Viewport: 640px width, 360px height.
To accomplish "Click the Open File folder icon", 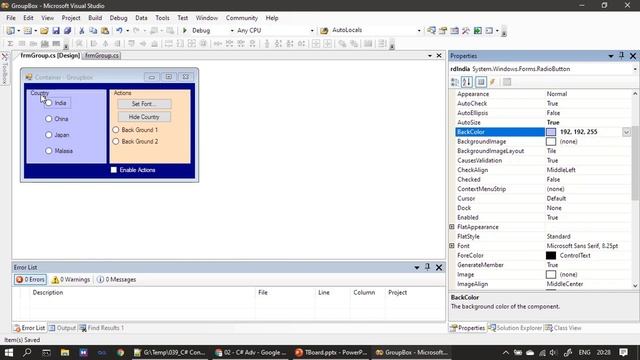I will point(44,31).
